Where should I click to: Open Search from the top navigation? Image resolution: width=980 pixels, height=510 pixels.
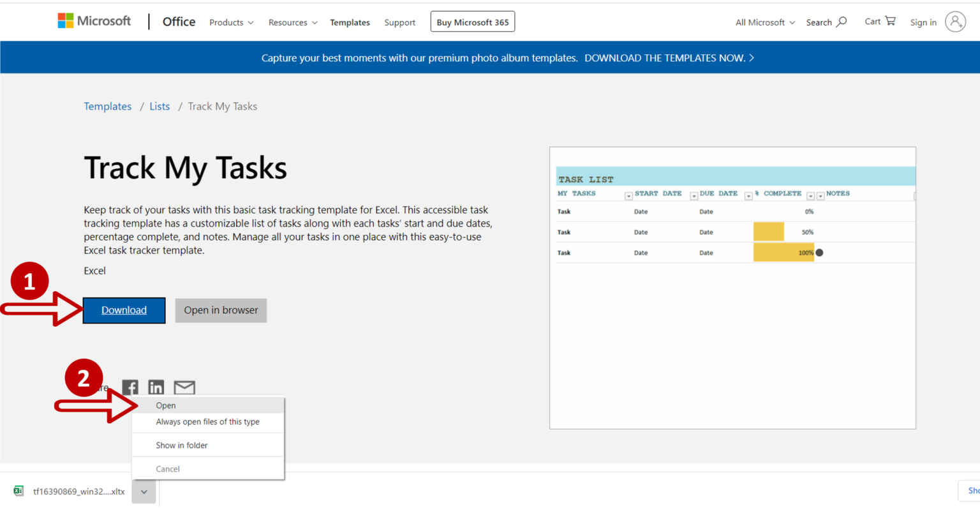click(826, 22)
